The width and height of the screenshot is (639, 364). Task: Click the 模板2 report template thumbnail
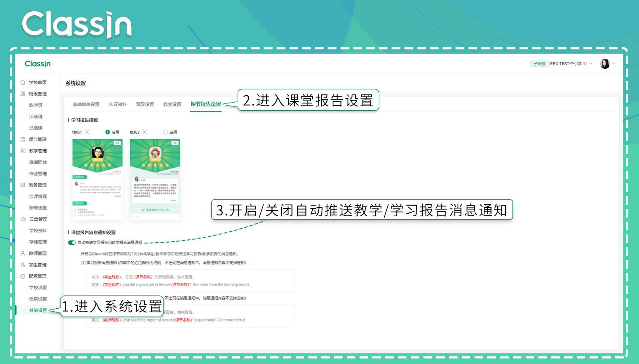point(155,179)
